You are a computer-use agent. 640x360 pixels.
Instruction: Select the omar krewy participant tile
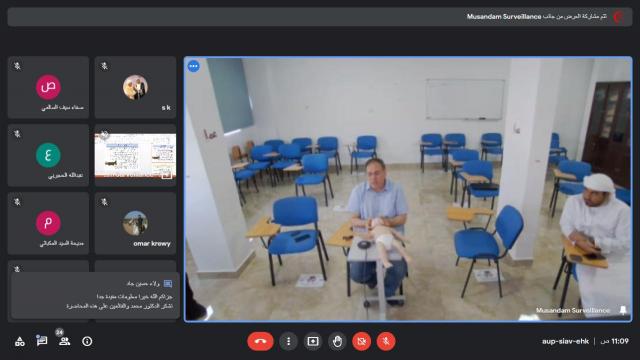point(136,223)
